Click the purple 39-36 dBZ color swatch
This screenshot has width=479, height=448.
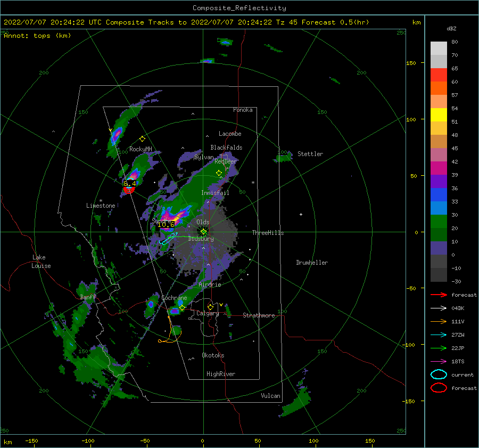point(439,182)
